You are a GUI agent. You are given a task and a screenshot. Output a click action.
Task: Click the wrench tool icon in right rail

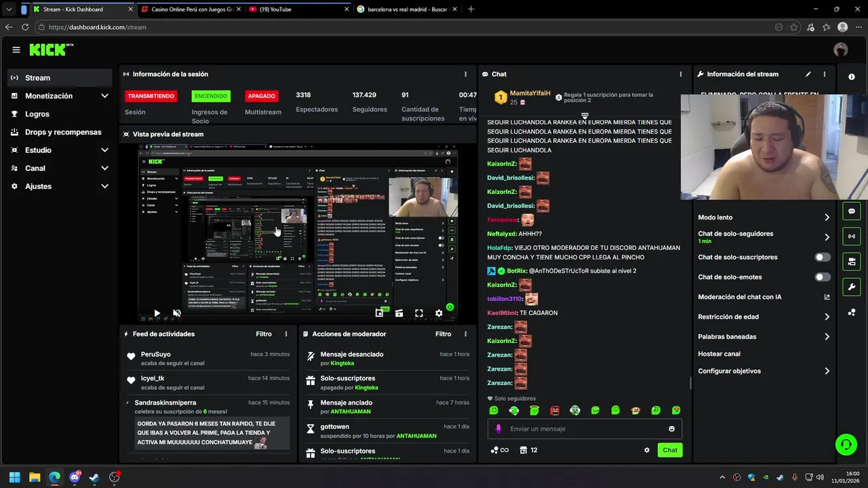[852, 287]
